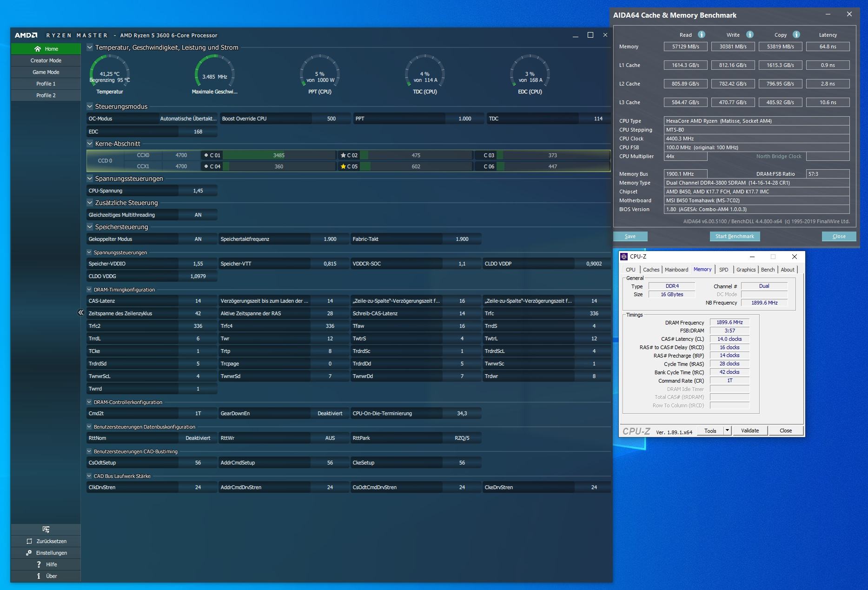Collapse the Benutzersteuerungen Datenbuskonfiguration section
The height and width of the screenshot is (590, 868).
89,427
